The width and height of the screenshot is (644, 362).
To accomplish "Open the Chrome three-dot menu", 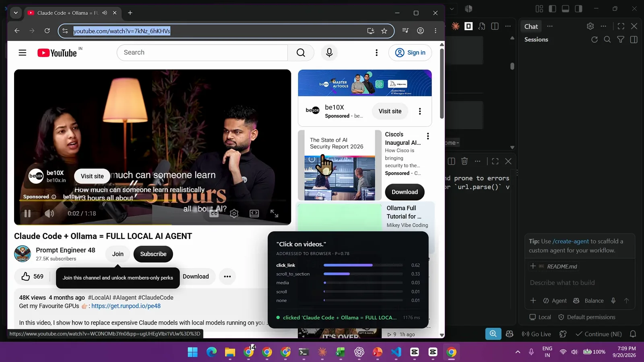I will click(x=436, y=31).
